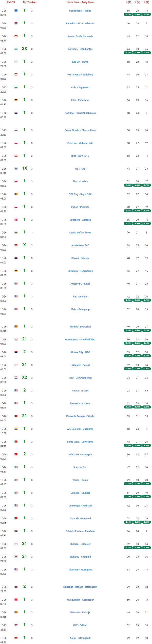Open the Rennes - Le Havre match link
The image size is (152, 644).
pos(80,403)
